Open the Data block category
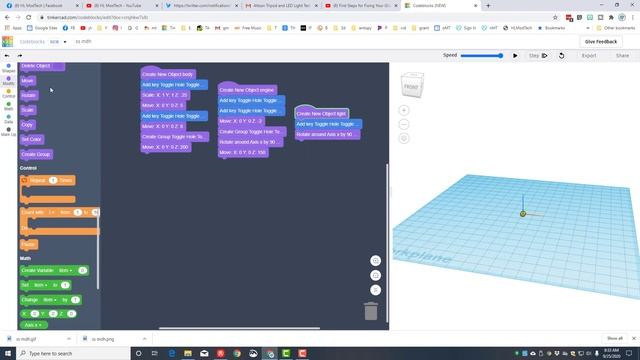640x360 pixels. [x=9, y=119]
